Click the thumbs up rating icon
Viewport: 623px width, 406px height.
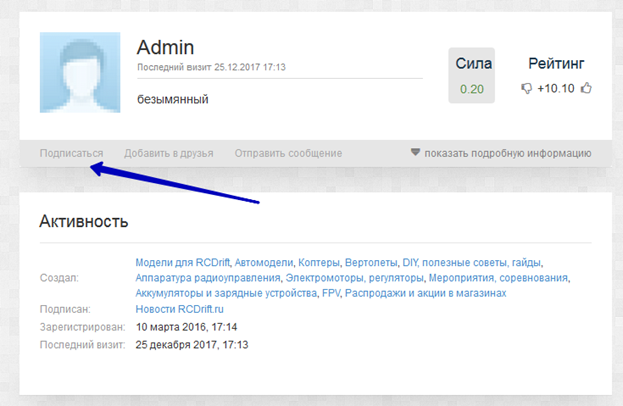pos(587,89)
